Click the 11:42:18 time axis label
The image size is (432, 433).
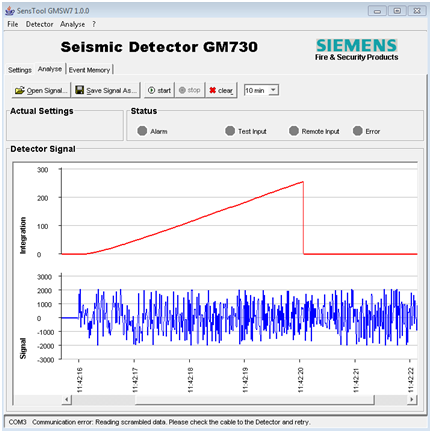tap(190, 380)
